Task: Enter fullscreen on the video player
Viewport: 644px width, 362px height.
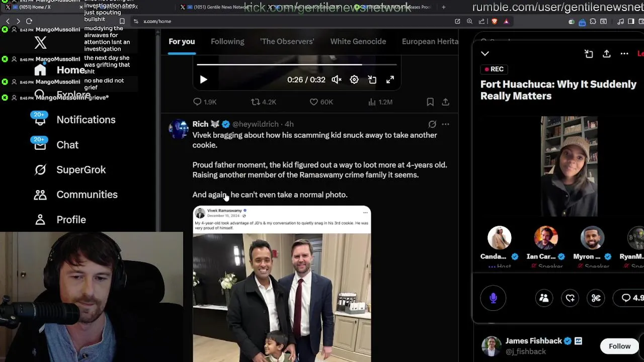Action: [390, 79]
